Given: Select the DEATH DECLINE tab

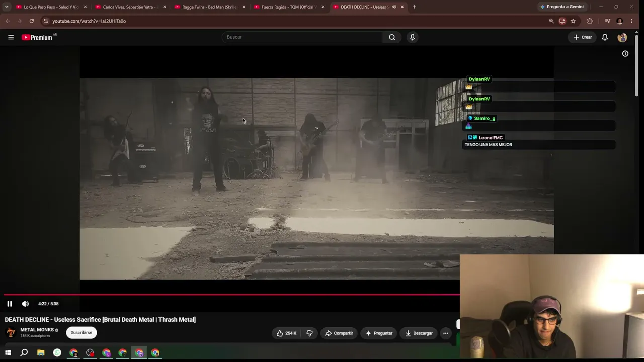Looking at the screenshot, I should [x=368, y=7].
